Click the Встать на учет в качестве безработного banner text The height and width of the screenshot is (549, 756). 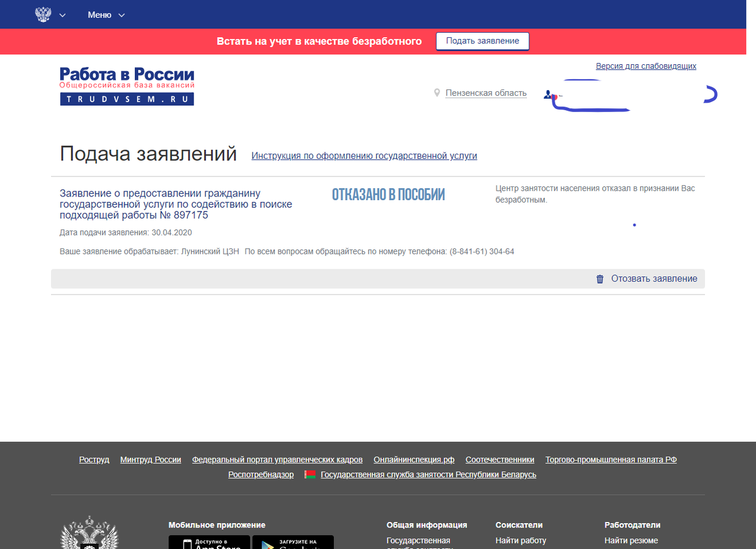point(319,42)
